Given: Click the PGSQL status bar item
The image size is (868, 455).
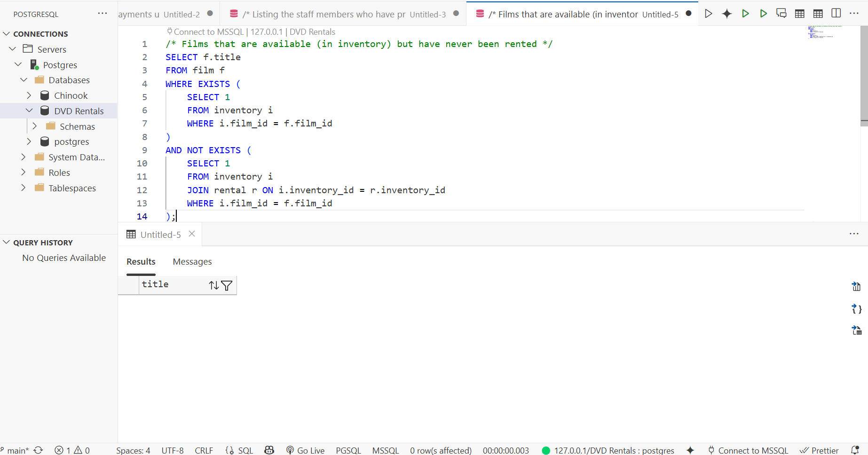Looking at the screenshot, I should point(348,450).
